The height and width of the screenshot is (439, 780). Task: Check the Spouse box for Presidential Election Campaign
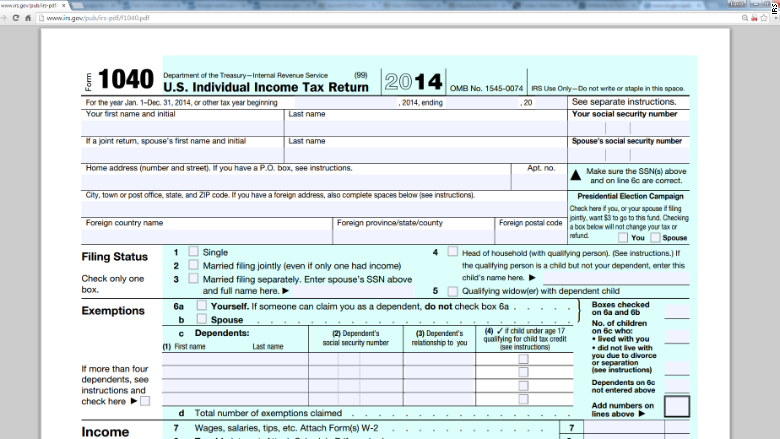click(x=656, y=238)
